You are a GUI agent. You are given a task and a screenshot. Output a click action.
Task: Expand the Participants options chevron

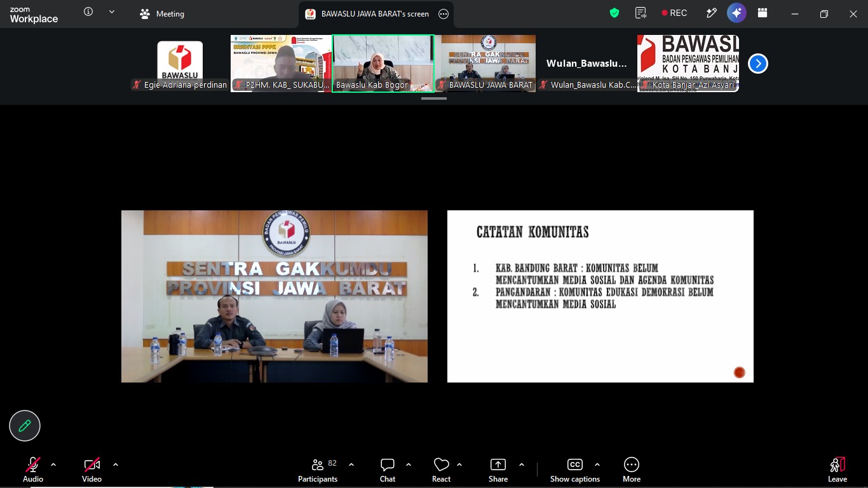tap(351, 464)
